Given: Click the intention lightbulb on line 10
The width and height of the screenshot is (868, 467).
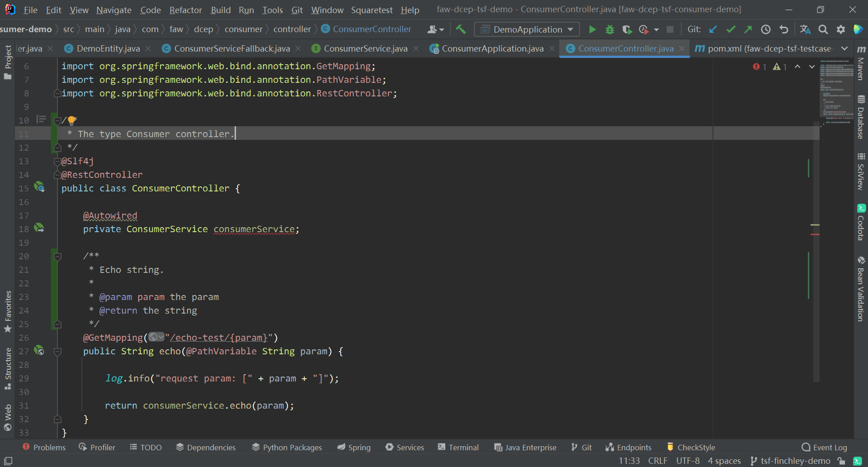Looking at the screenshot, I should pos(71,120).
